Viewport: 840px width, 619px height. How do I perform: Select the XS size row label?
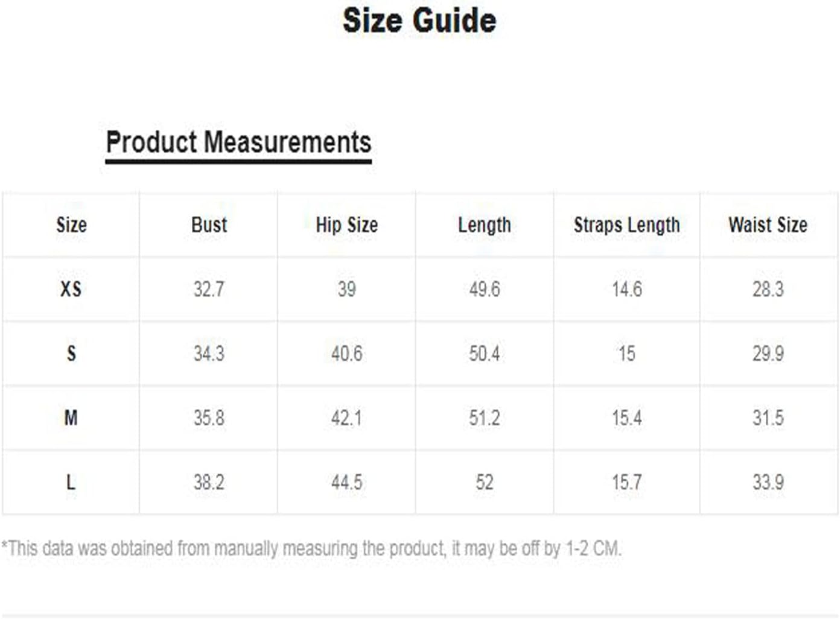[71, 289]
